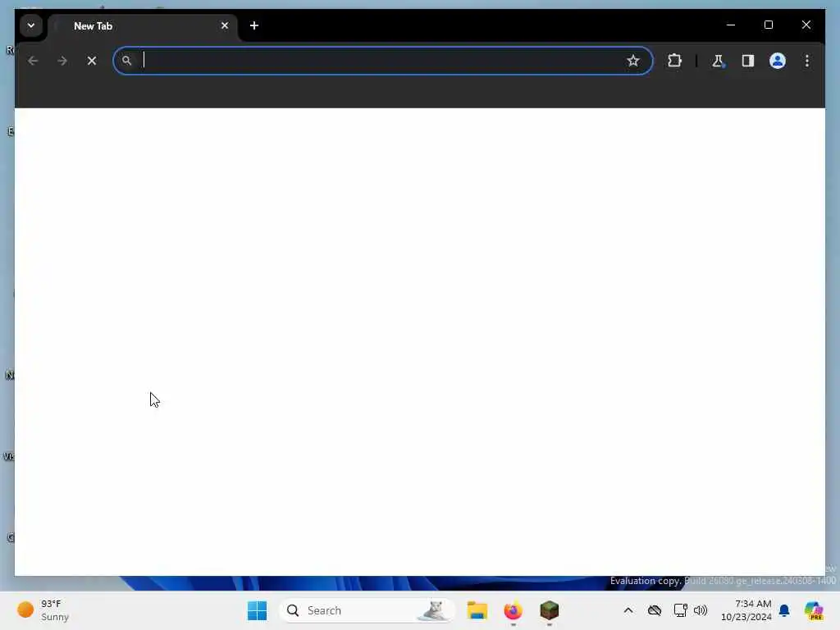
Task: Open the Windows Start menu
Action: click(x=257, y=610)
